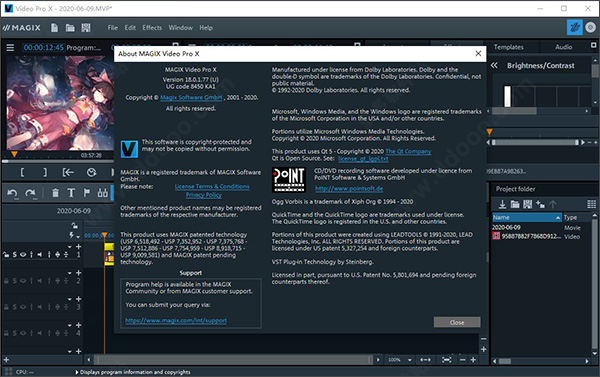Toggle eye visibility on track 1
The image size is (600, 377).
coord(23,255)
